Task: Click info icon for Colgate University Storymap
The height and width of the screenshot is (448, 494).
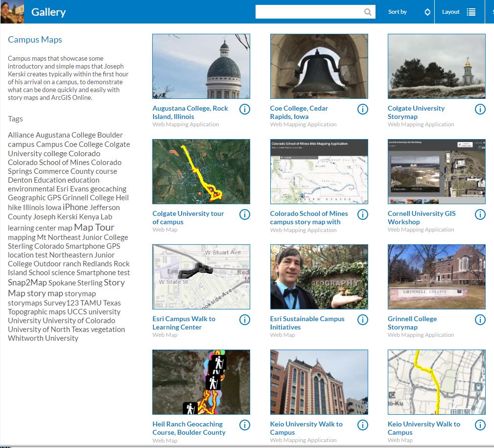Action: click(480, 109)
